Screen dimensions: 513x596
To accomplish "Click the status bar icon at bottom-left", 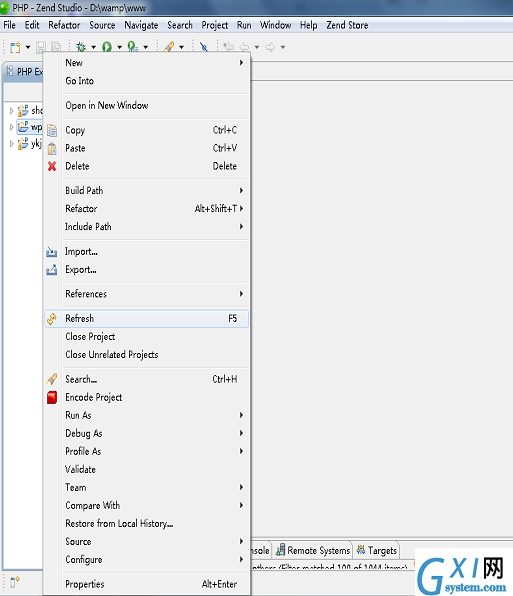I will [15, 582].
